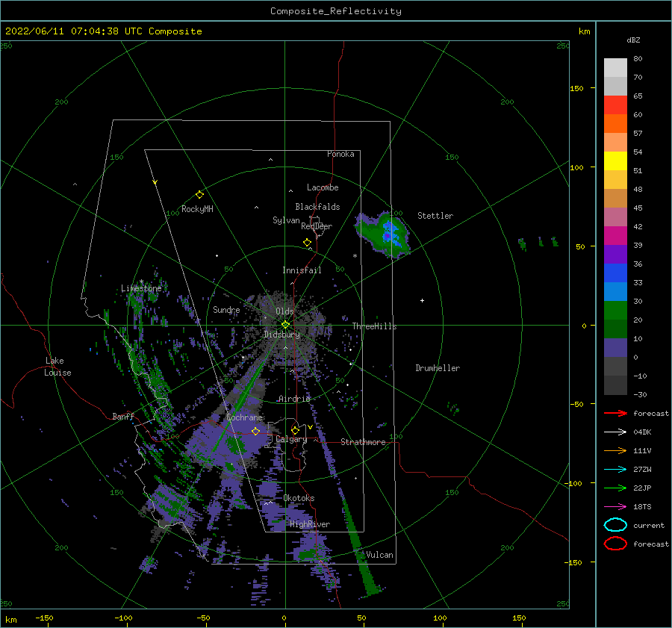Click the -30 value on dBZ scale

[x=640, y=394]
